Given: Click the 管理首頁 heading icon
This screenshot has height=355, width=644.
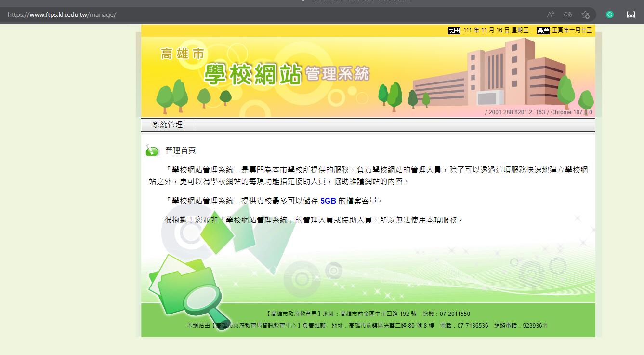Looking at the screenshot, I should coord(152,151).
